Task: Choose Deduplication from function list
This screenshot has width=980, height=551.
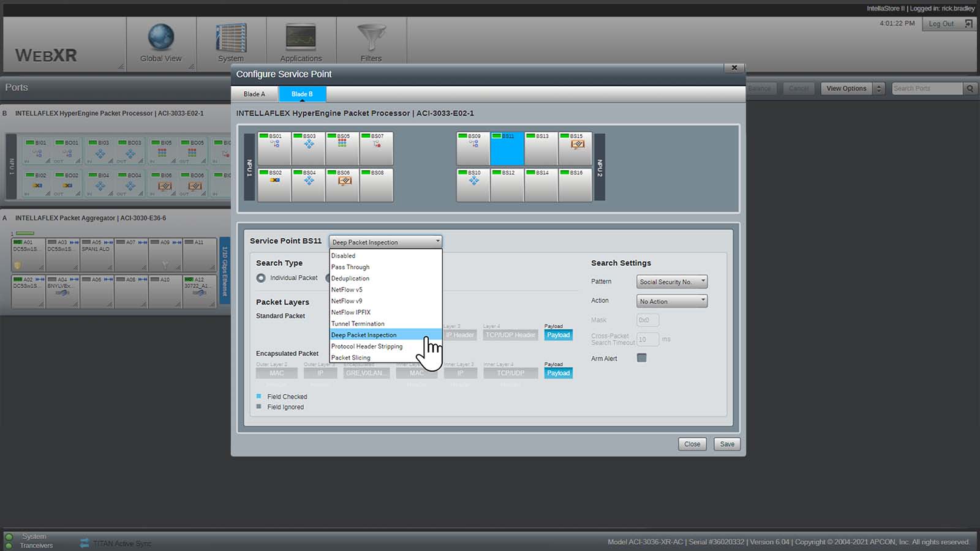Action: tap(385, 279)
